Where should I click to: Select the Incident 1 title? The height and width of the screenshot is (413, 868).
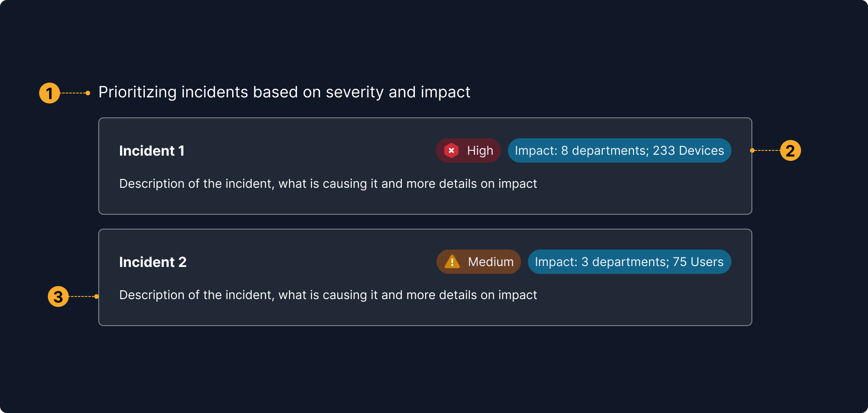[152, 150]
